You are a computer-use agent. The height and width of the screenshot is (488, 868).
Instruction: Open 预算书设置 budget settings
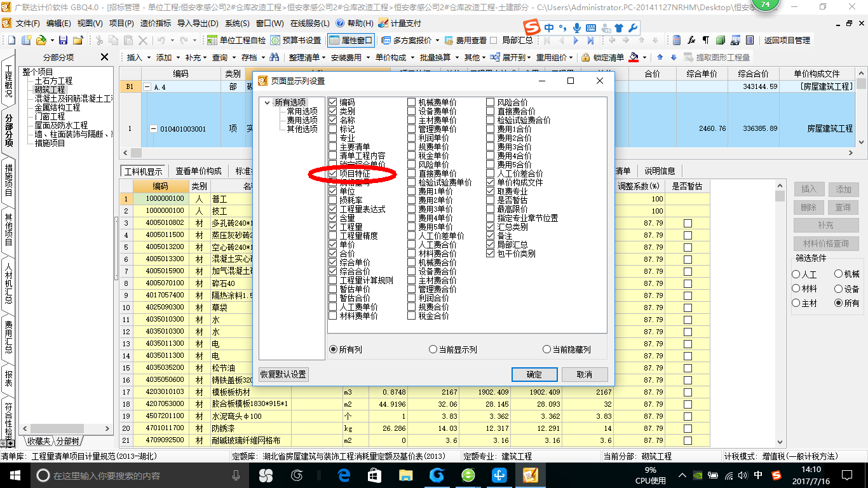296,40
